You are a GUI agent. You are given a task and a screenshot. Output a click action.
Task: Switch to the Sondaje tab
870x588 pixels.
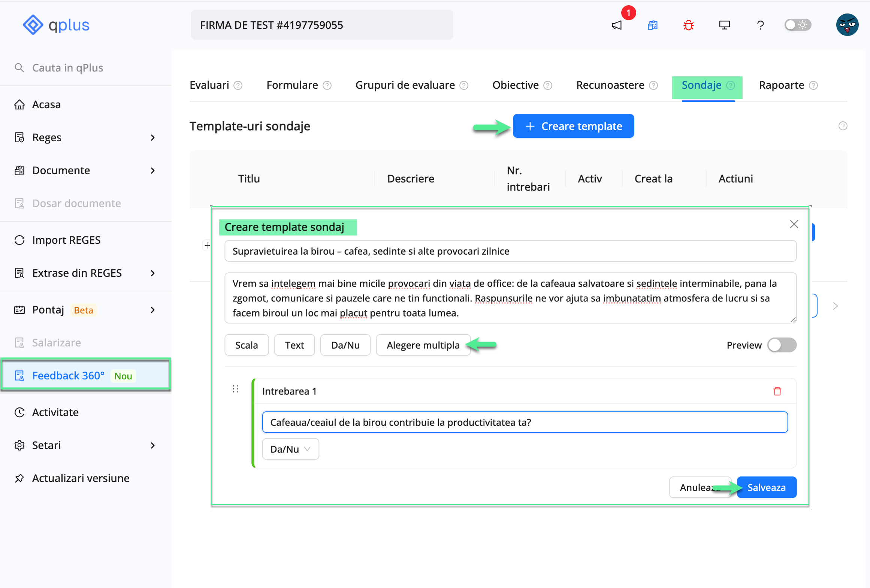tap(702, 85)
